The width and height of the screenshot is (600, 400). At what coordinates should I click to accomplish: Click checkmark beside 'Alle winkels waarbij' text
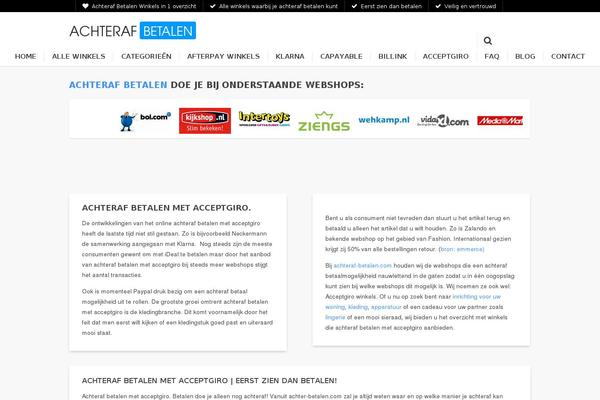pos(213,6)
